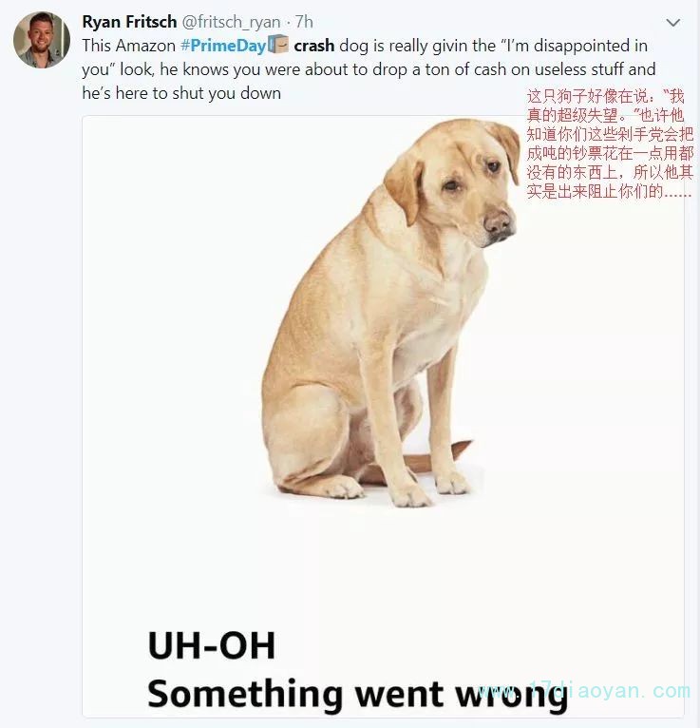Image resolution: width=700 pixels, height=728 pixels.
Task: Click the 17diaoyan.com watermark
Action: coord(584,691)
